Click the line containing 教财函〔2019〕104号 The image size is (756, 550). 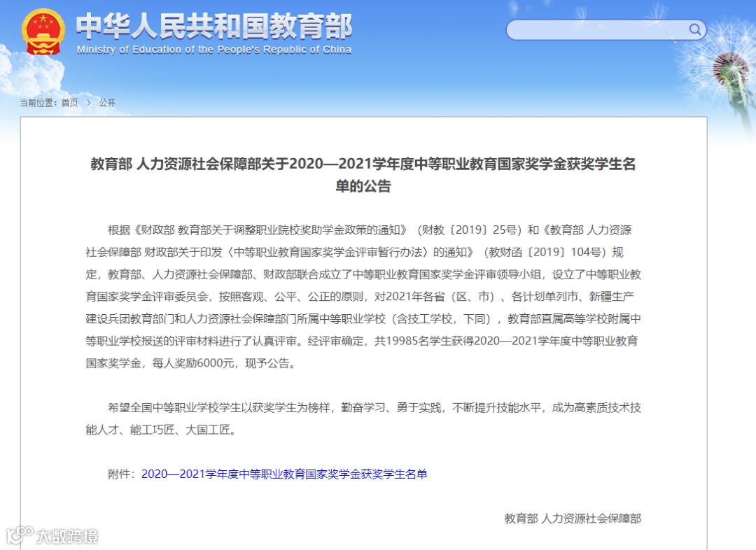click(x=354, y=252)
